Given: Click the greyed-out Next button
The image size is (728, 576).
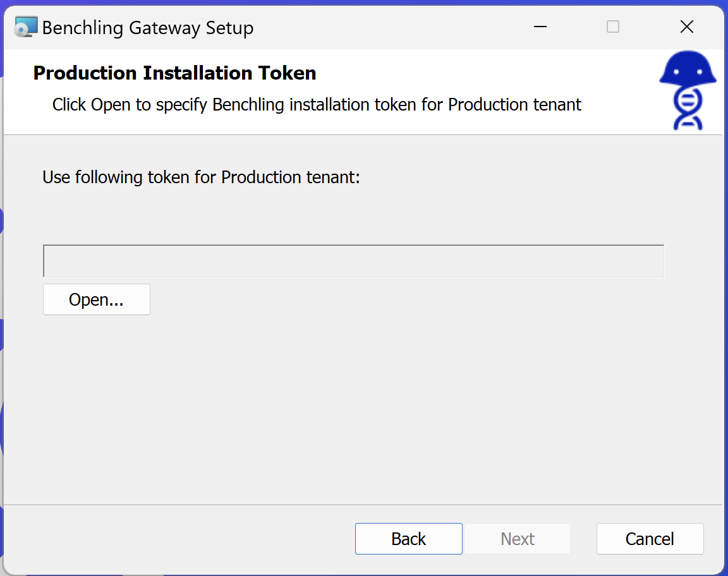Looking at the screenshot, I should pyautogui.click(x=518, y=539).
